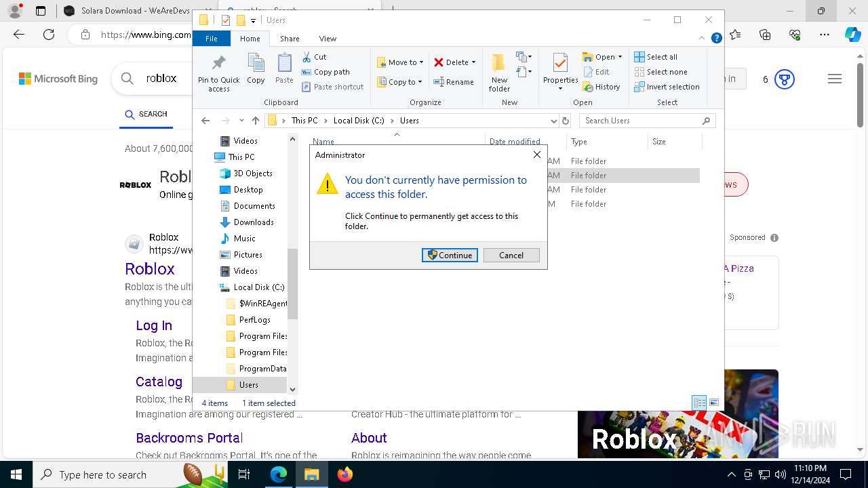Click the Up one level arrow

(255, 121)
